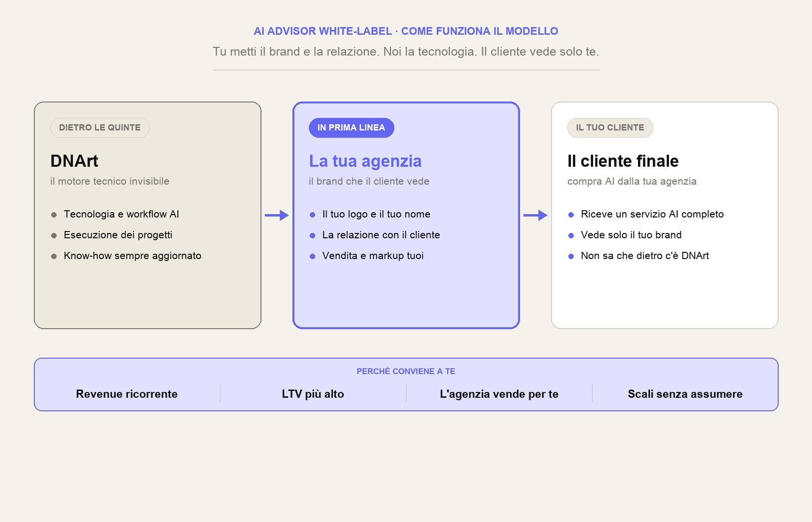Click 'L'agenzia vende per te' benefit
The width and height of the screenshot is (812, 522).
pos(499,394)
